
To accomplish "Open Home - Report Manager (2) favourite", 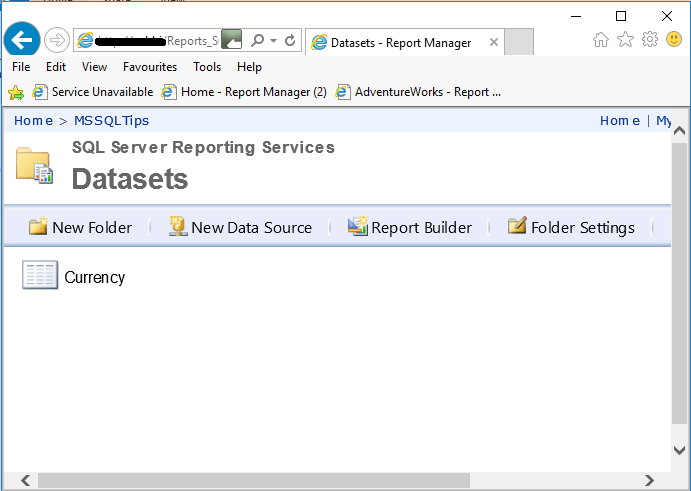I will [244, 92].
